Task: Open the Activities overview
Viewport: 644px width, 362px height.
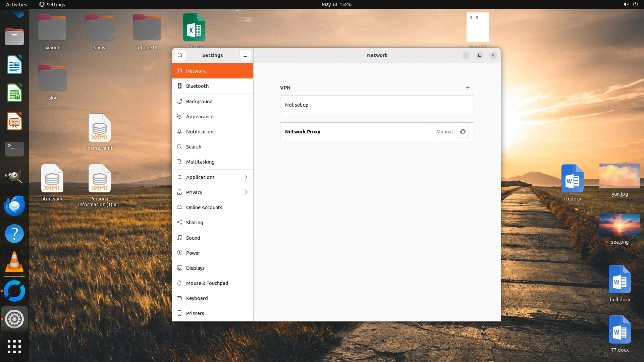Action: 16,4
